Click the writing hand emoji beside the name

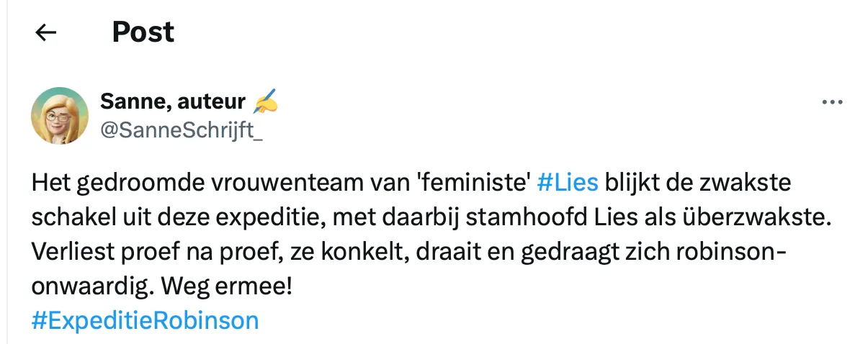266,103
